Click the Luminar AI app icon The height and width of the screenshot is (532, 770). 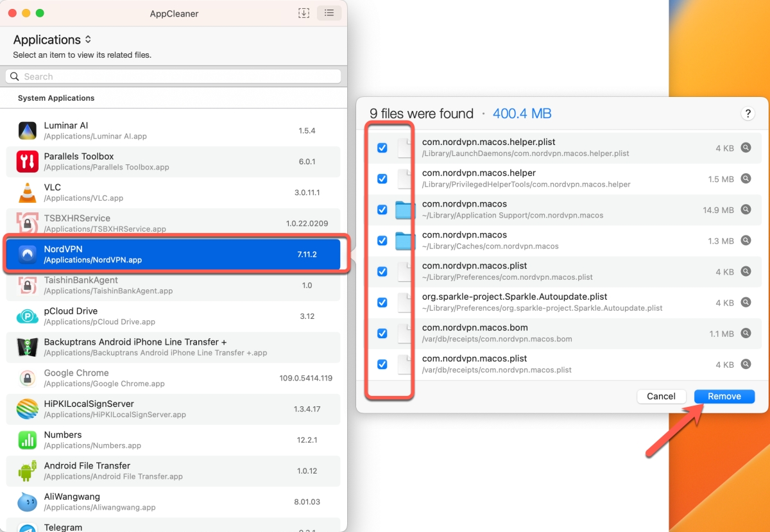(x=27, y=131)
